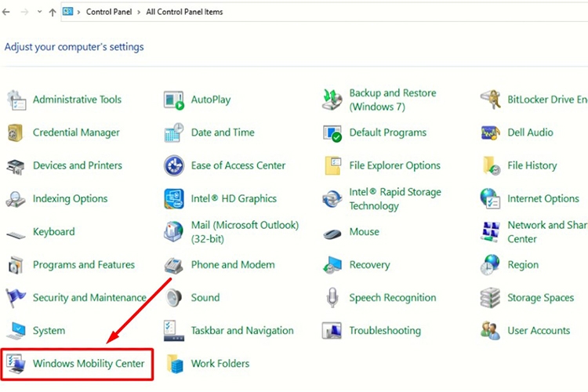
Task: Open the Mouse link
Action: [x=364, y=232]
